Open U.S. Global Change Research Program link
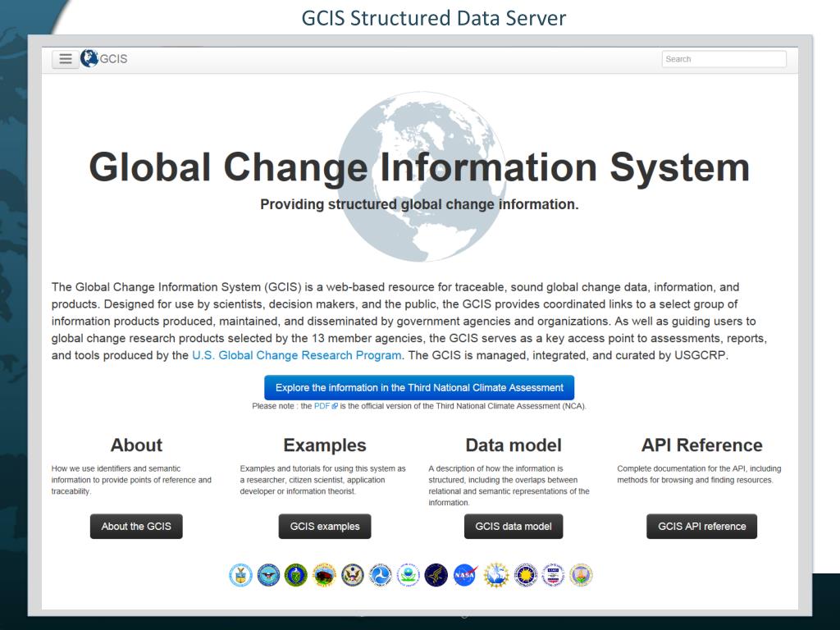Screen dimensions: 840x630 297,355
